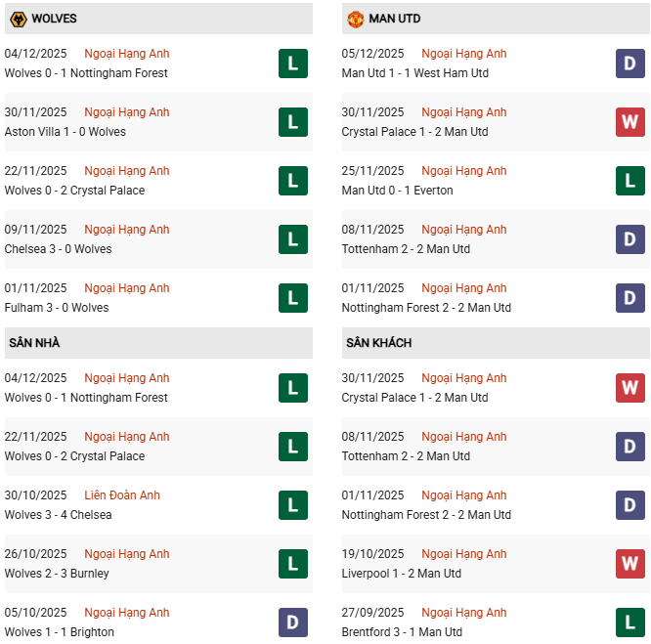Click the Wolves club logo
Viewport: 651px width, 644px height.
(18, 19)
